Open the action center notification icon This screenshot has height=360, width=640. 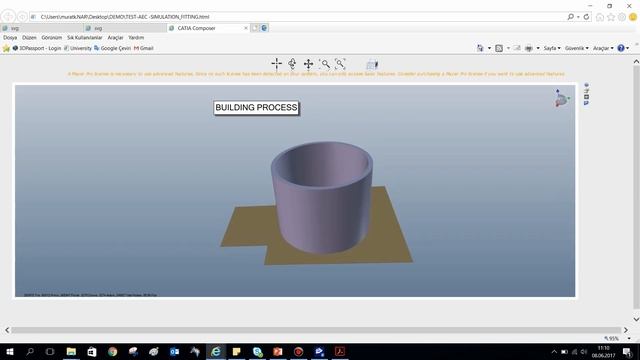coord(627,352)
